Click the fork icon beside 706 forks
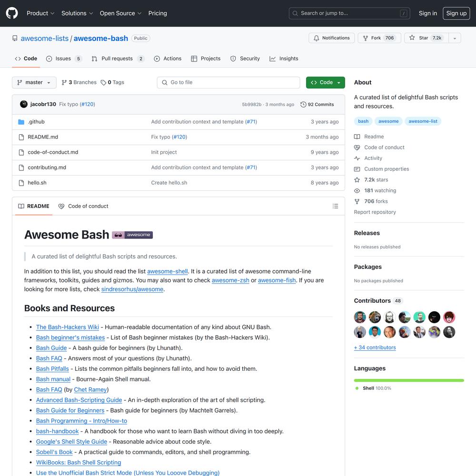Screen dimensions: 476x476 357,201
